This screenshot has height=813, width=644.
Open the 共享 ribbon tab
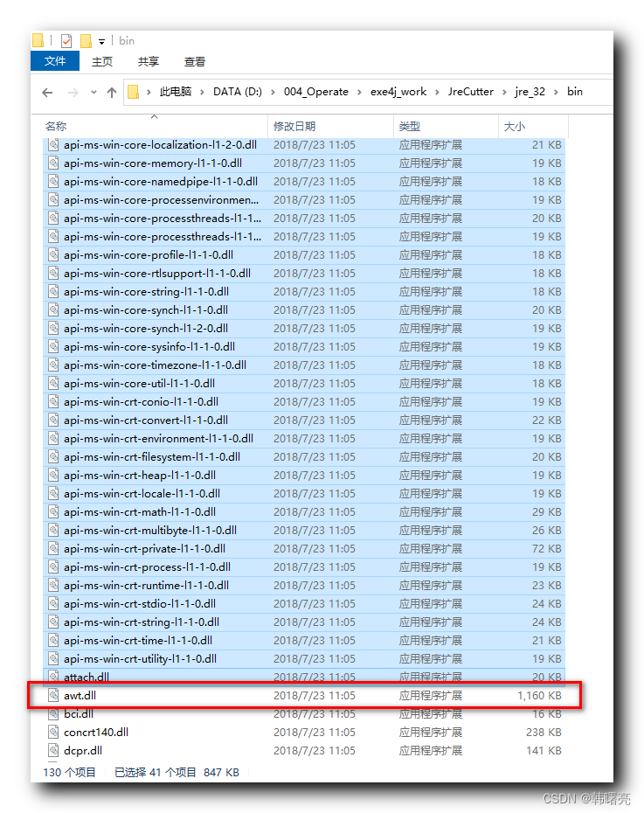(x=149, y=62)
